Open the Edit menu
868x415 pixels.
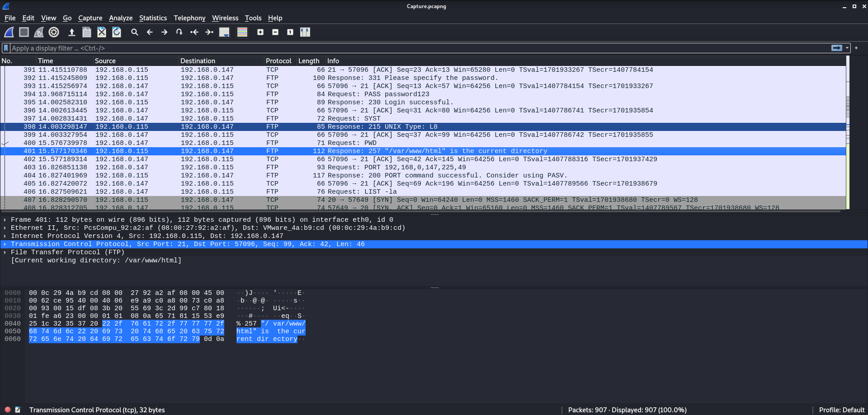pos(28,18)
